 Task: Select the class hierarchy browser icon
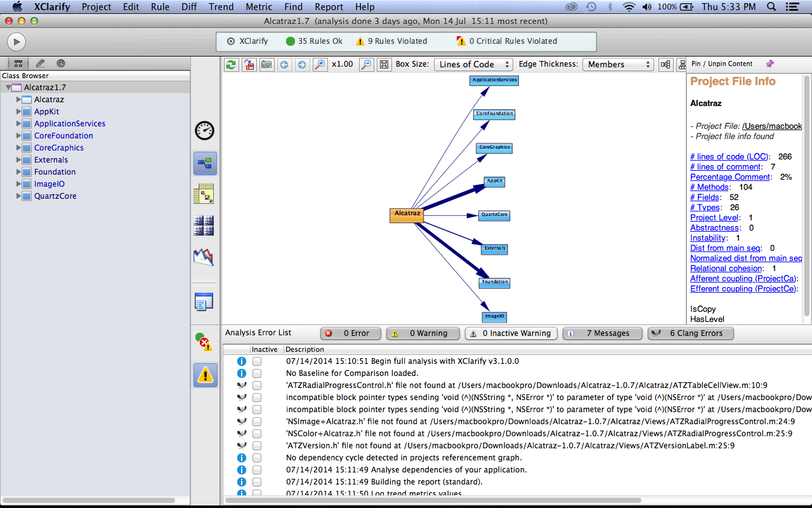pyautogui.click(x=18, y=63)
